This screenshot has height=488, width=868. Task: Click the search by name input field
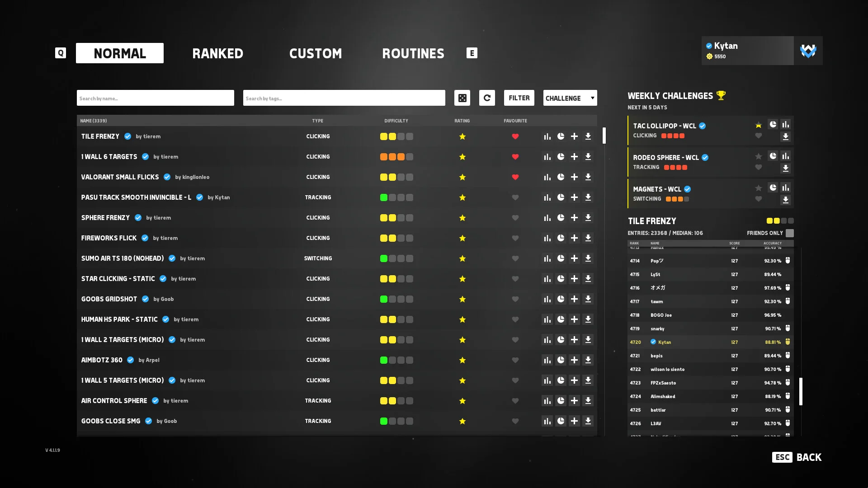(155, 98)
